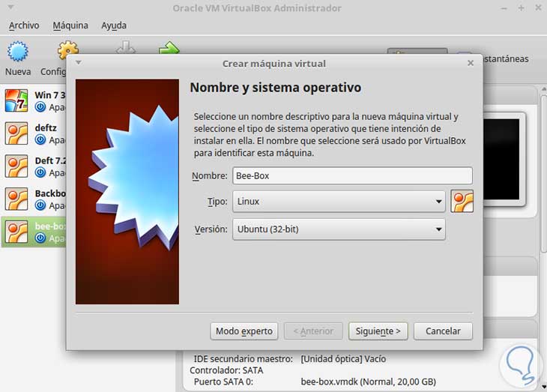Click the power state icon under Deft 7.2

click(40, 172)
